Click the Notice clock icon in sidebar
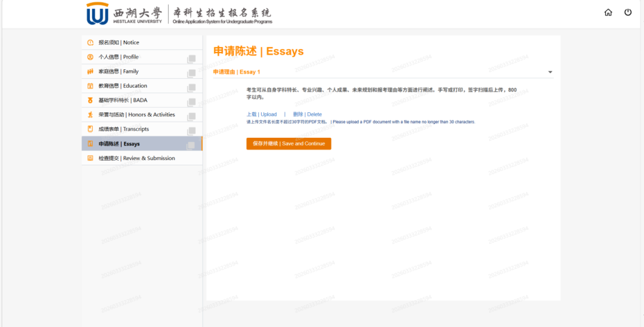 click(91, 43)
